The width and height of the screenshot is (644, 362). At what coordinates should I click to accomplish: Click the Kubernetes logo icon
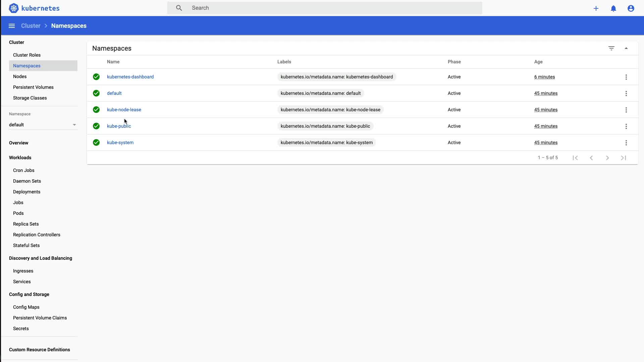(14, 8)
